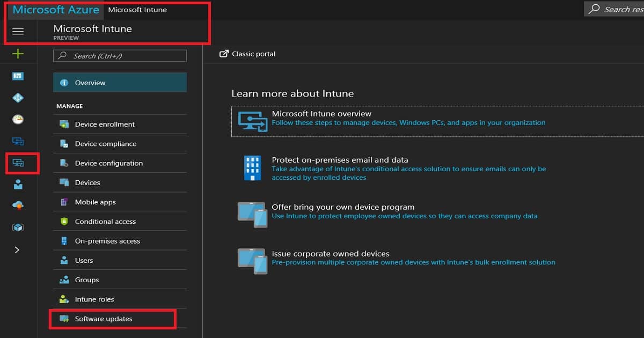Screen dimensions: 644x338
Task: Click the Mobile apps icon
Action: coord(64,202)
